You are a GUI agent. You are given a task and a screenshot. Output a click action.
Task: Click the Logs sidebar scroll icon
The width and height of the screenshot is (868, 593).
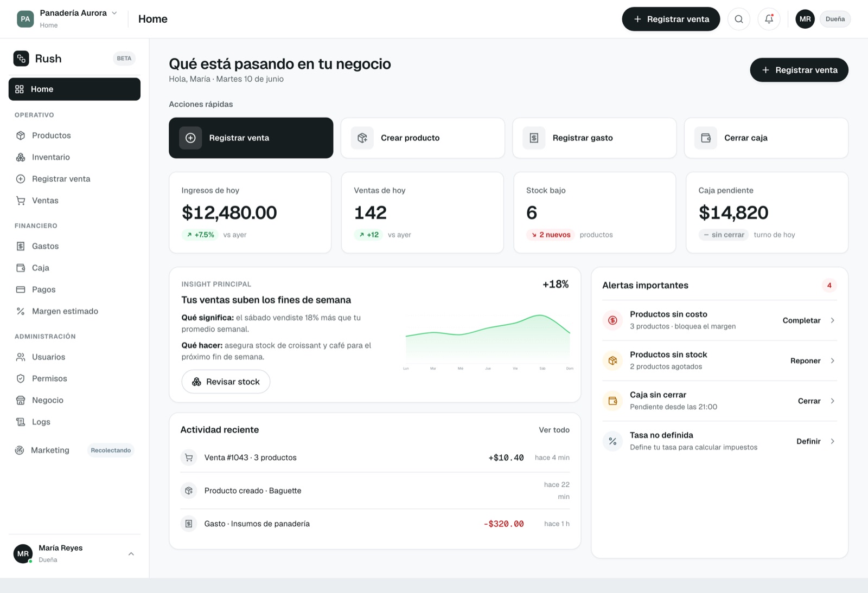point(21,422)
